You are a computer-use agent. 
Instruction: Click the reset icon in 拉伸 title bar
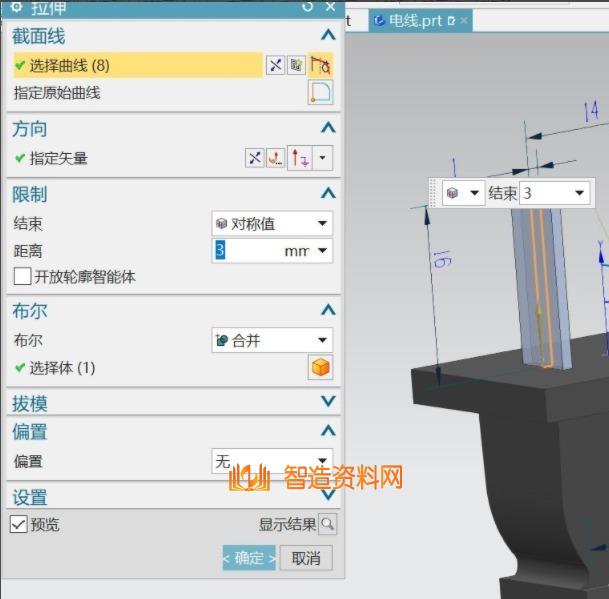click(x=307, y=7)
